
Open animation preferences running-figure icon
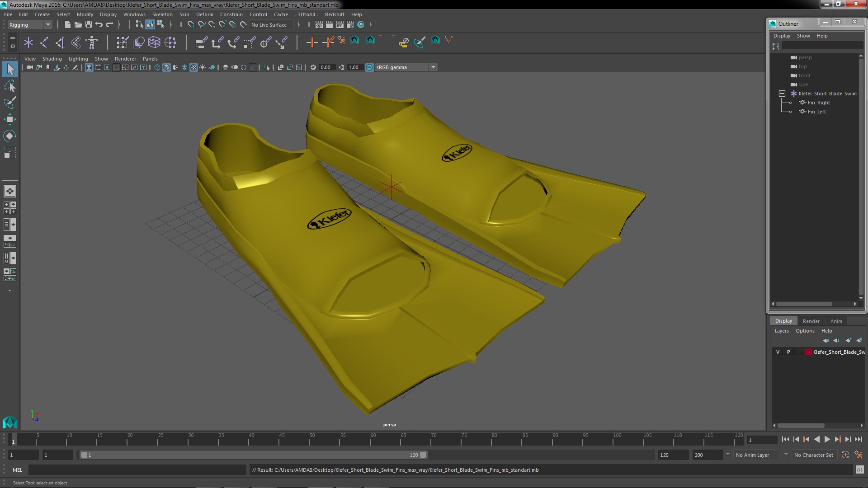pos(859,455)
